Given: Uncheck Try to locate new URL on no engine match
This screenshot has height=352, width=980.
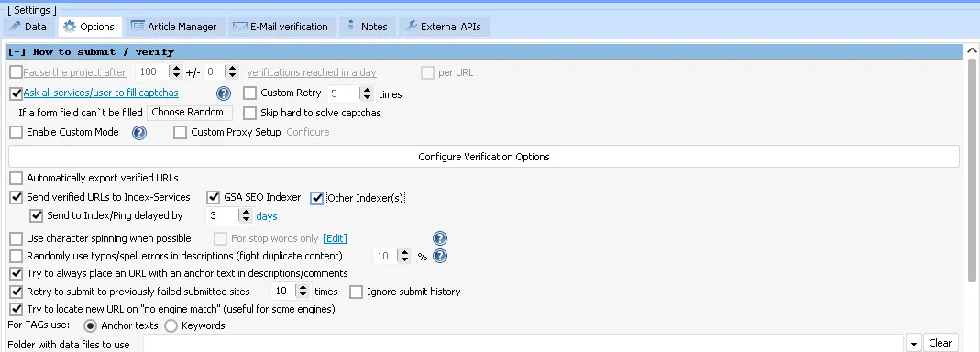Looking at the screenshot, I should point(17,310).
